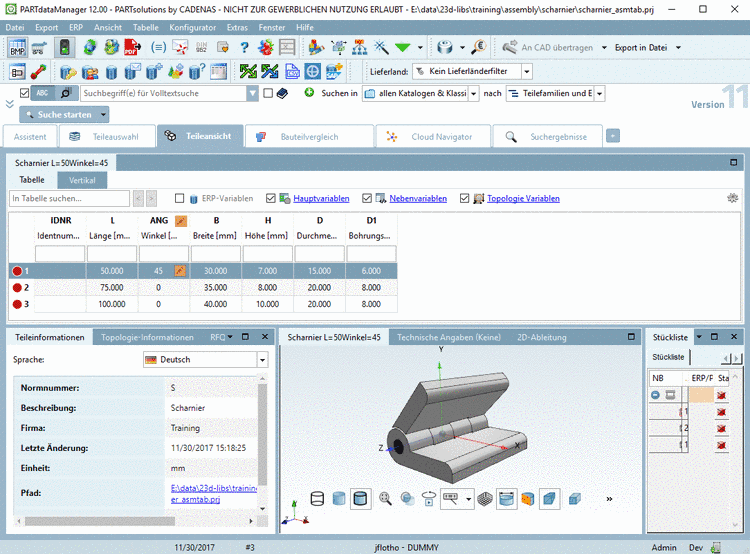Expand the Suche starten dropdown arrow
This screenshot has height=554, width=750.
coord(103,115)
